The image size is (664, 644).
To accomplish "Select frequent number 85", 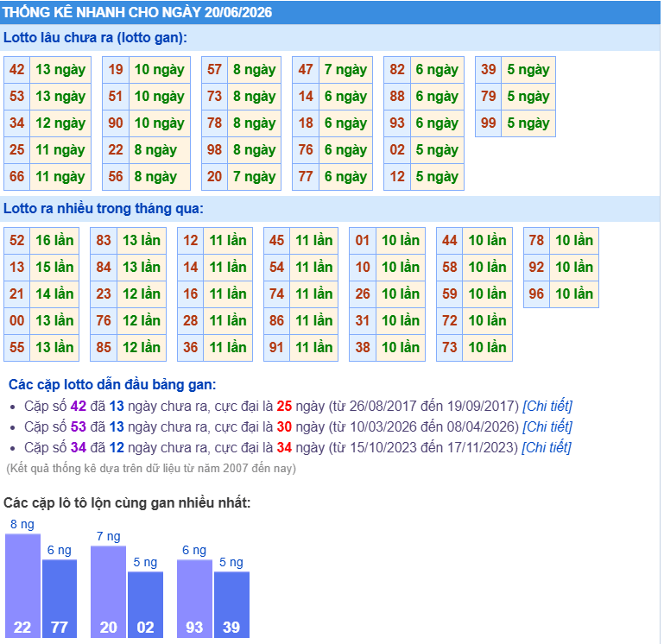I will tap(104, 348).
